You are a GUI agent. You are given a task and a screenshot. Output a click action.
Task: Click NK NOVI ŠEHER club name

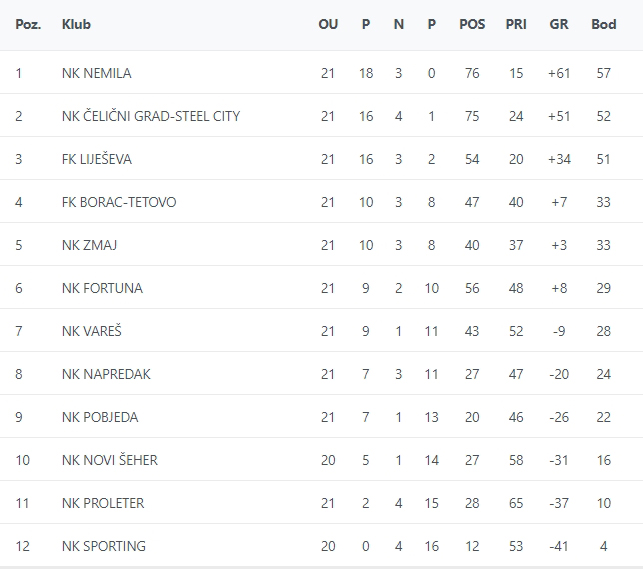(x=109, y=460)
